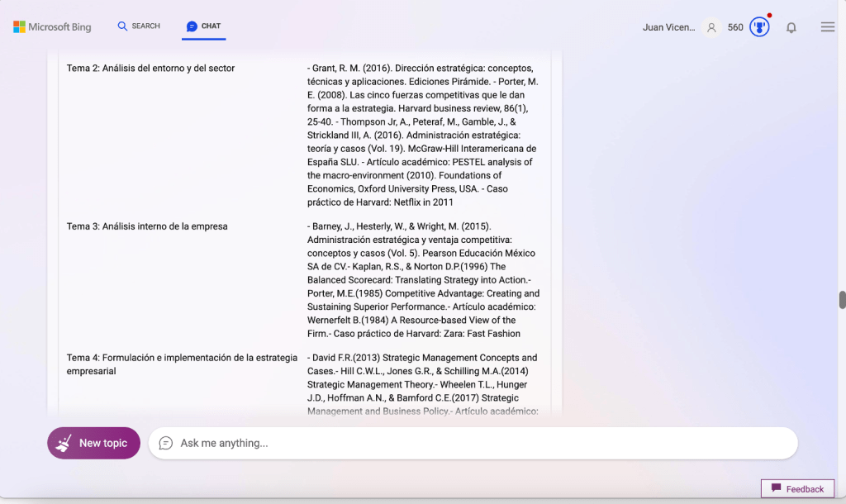Select the CHAT tab
This screenshot has height=504, width=846.
click(203, 26)
